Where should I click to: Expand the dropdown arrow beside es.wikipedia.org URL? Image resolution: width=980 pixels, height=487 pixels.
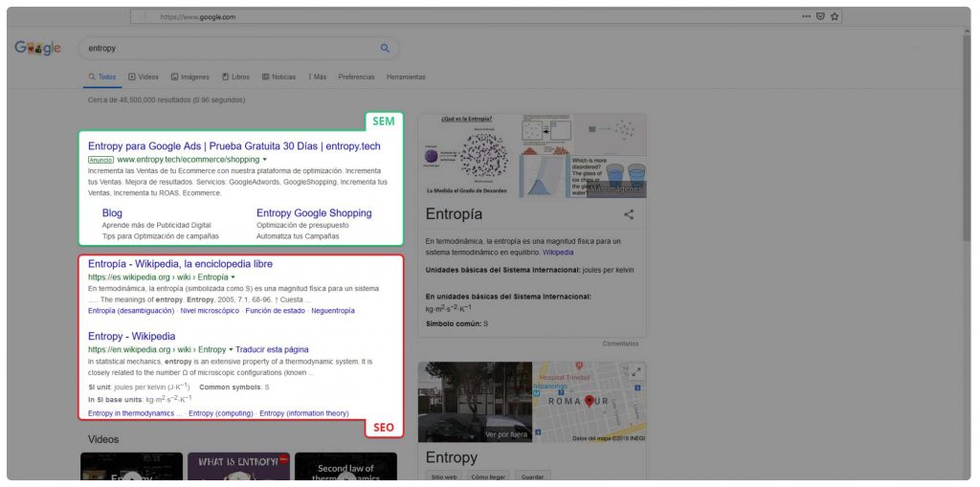(x=234, y=277)
